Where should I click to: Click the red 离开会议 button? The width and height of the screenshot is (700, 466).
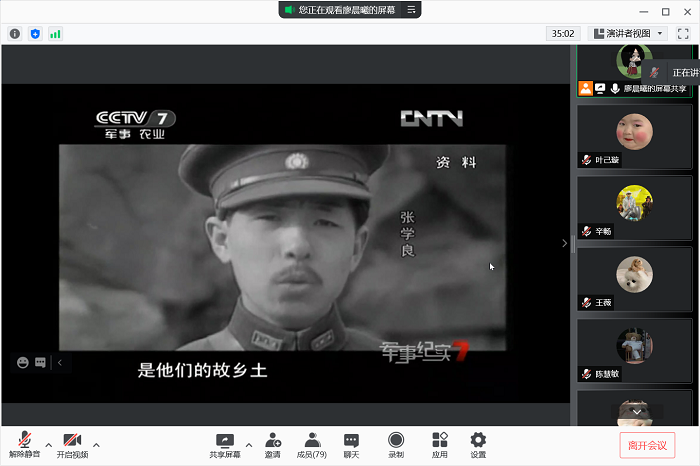(x=647, y=445)
